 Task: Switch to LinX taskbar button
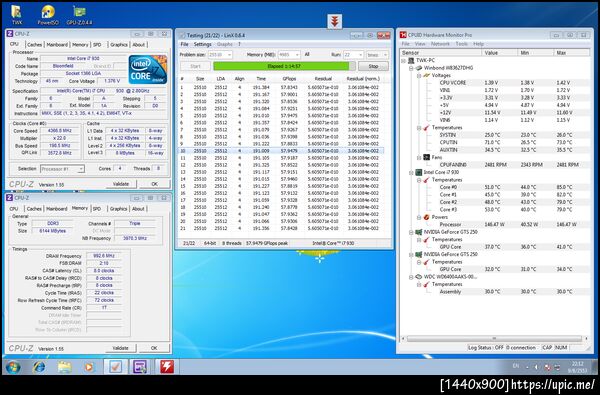(115, 367)
